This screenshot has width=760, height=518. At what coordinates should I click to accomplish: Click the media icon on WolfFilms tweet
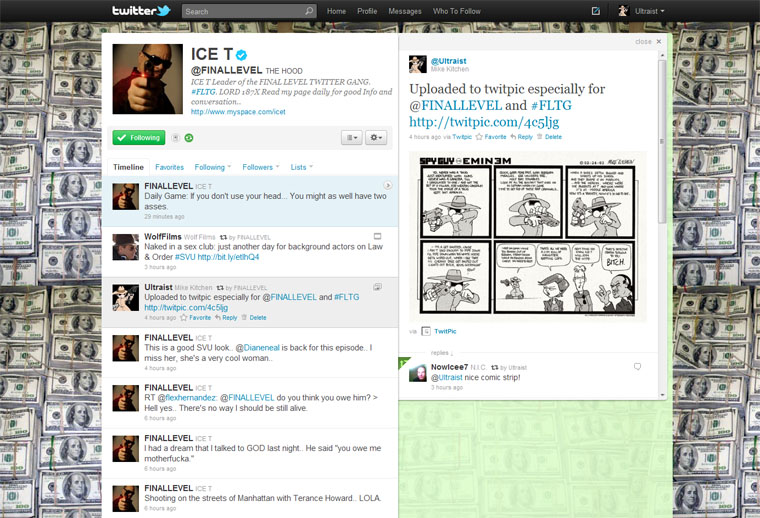pos(378,236)
